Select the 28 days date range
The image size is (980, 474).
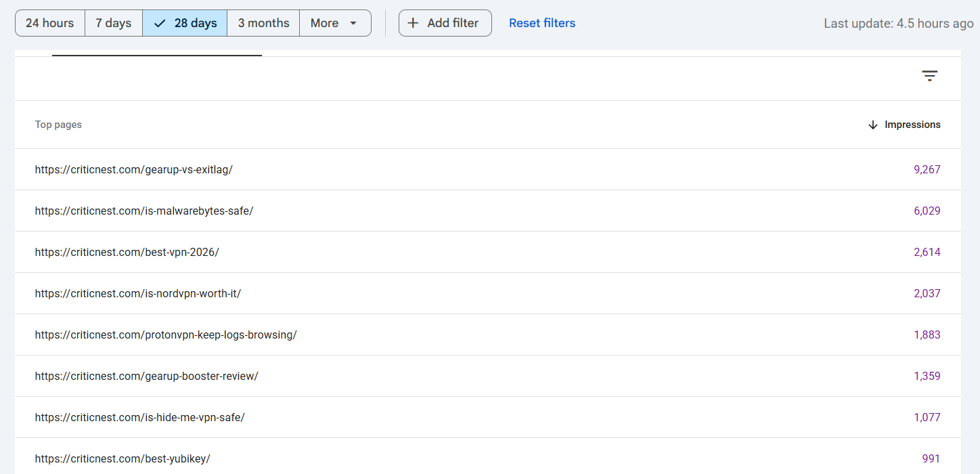(x=185, y=23)
